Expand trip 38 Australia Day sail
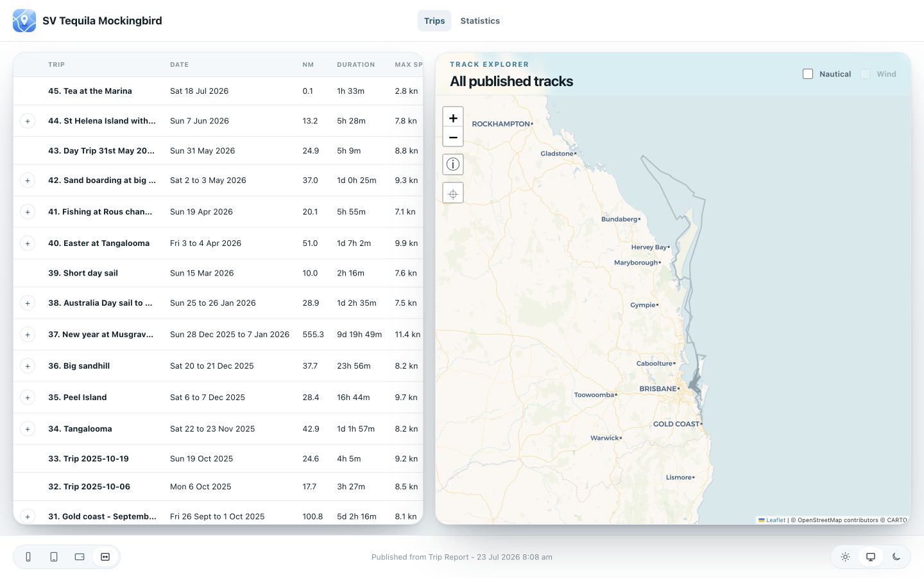This screenshot has width=924, height=578. coord(28,303)
